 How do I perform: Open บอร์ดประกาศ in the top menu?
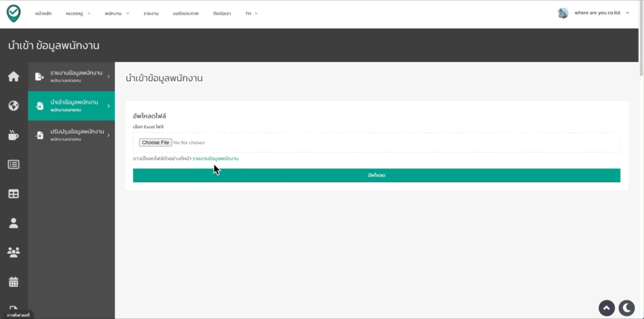(x=185, y=13)
